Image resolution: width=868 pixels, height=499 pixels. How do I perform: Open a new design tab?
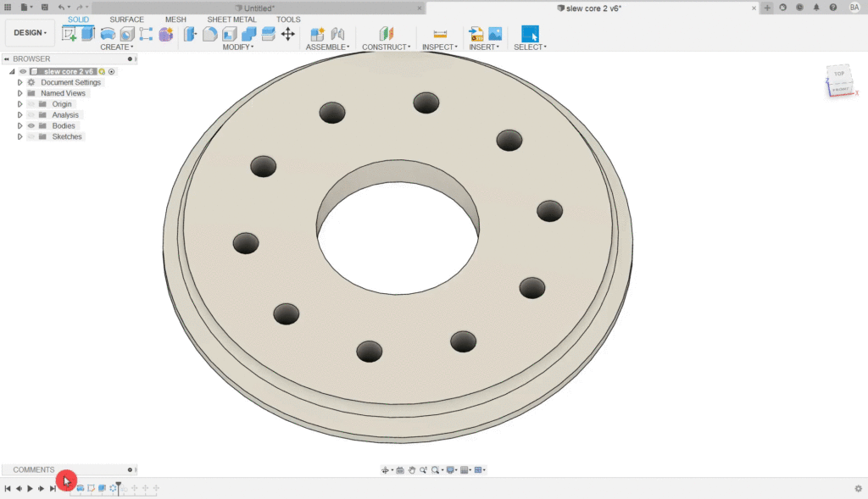click(x=767, y=8)
